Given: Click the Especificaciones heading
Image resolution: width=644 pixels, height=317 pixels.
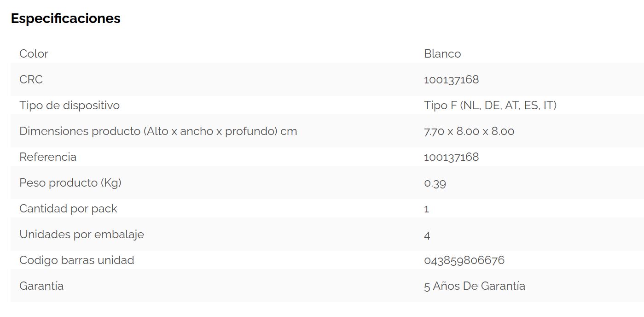Looking at the screenshot, I should [65, 18].
